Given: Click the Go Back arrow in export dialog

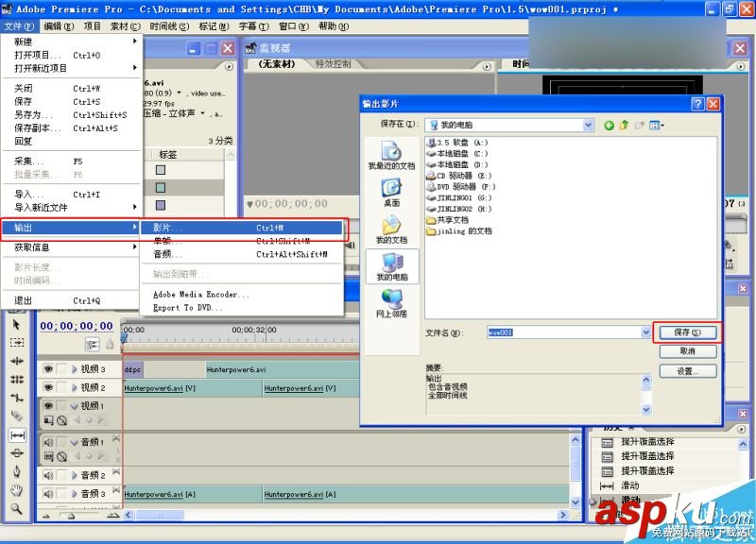Looking at the screenshot, I should tap(609, 126).
